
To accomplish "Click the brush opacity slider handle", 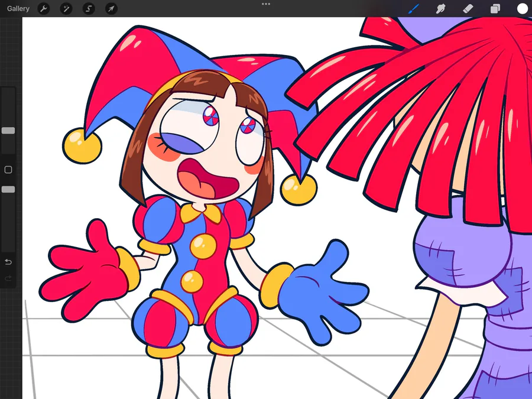I will click(x=8, y=189).
